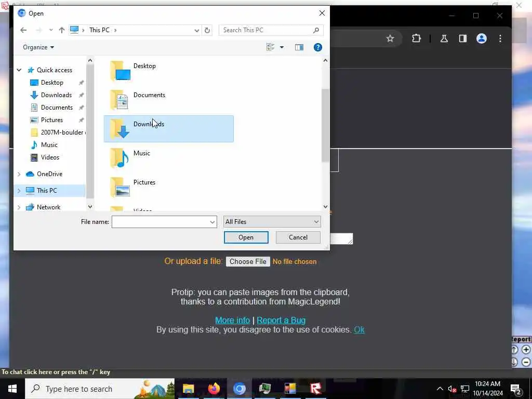Click the search magnifier in Search This PC
Screen dimensions: 532x399
(316, 30)
